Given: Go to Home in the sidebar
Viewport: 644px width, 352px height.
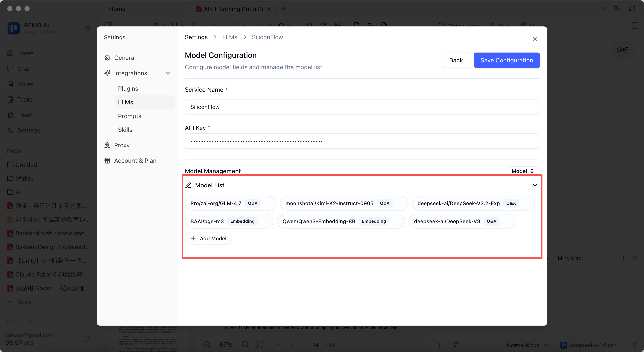Looking at the screenshot, I should [x=25, y=53].
